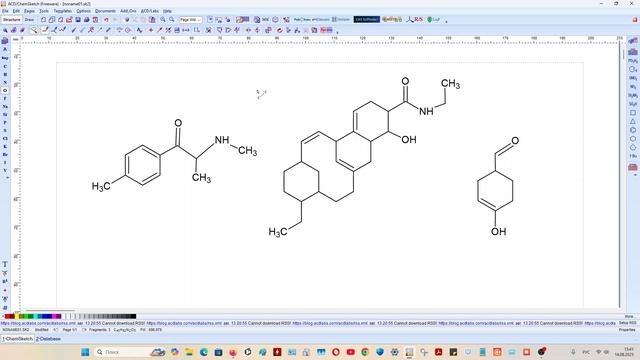Click the Zoom In magnifier icon

point(163,20)
